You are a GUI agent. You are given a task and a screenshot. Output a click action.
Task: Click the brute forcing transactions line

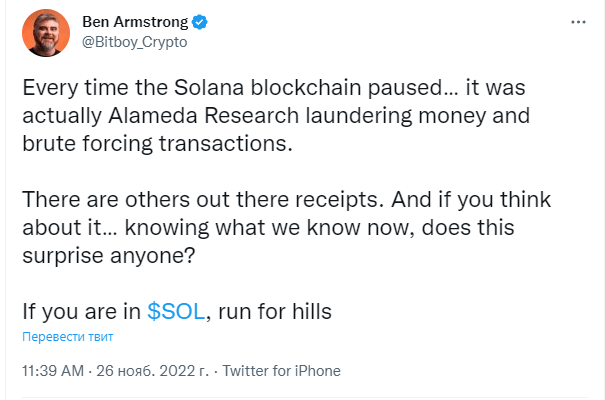[157, 143]
